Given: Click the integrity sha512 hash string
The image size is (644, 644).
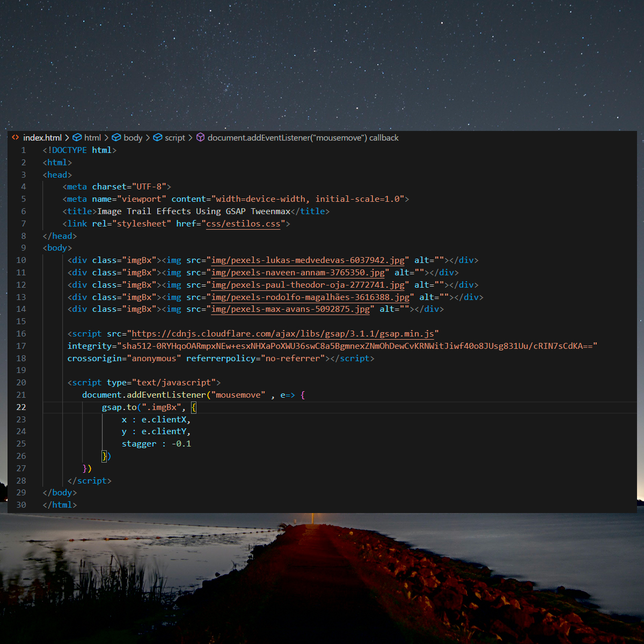Looking at the screenshot, I should point(357,346).
